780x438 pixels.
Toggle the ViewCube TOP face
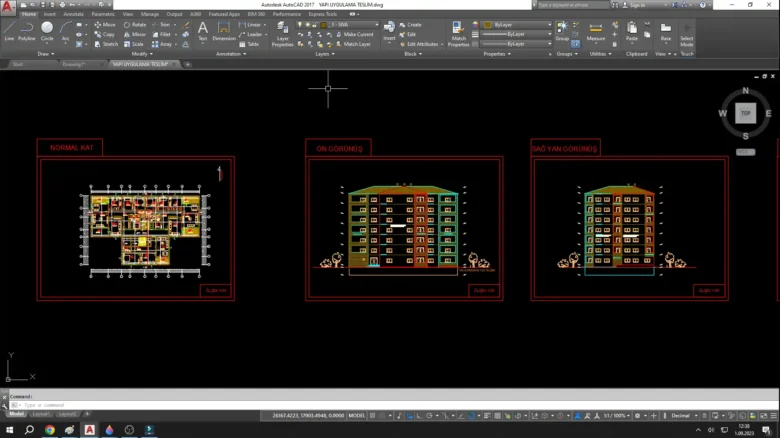745,113
